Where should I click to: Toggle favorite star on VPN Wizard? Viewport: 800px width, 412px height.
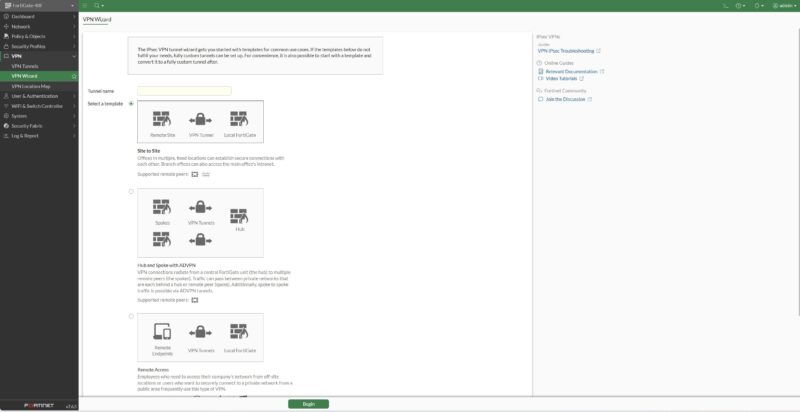74,76
